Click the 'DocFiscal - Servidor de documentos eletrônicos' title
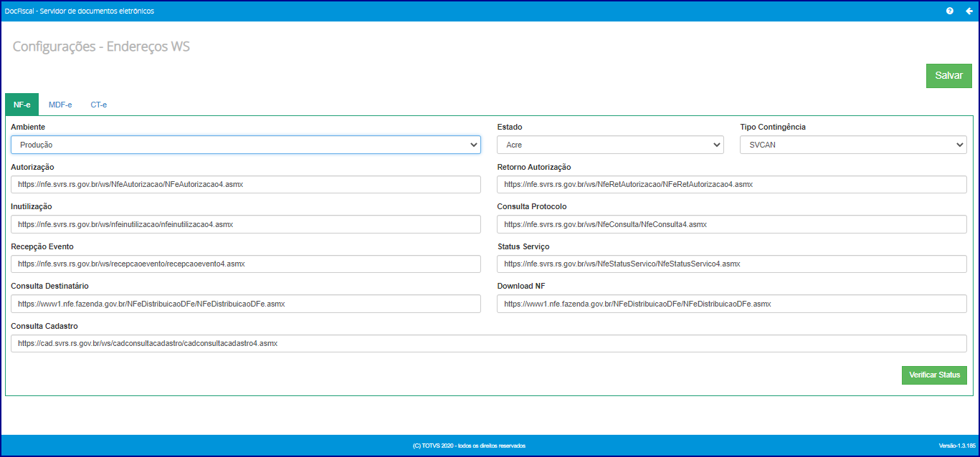The image size is (980, 457). [79, 11]
